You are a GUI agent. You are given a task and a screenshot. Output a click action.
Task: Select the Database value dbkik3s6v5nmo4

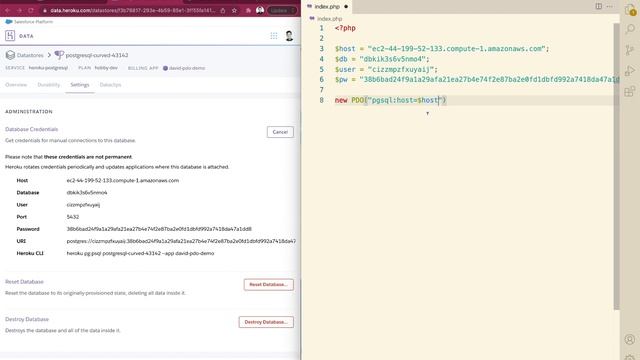click(x=87, y=192)
